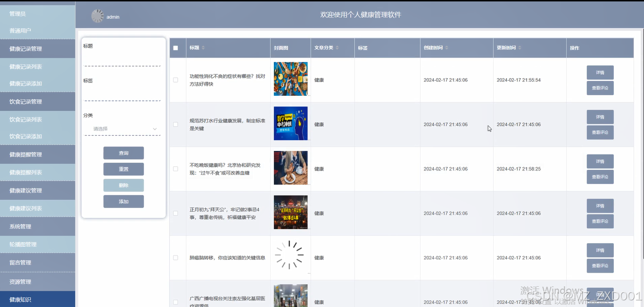
Task: Expand 健康建议管理 sidebar section
Action: 38,191
